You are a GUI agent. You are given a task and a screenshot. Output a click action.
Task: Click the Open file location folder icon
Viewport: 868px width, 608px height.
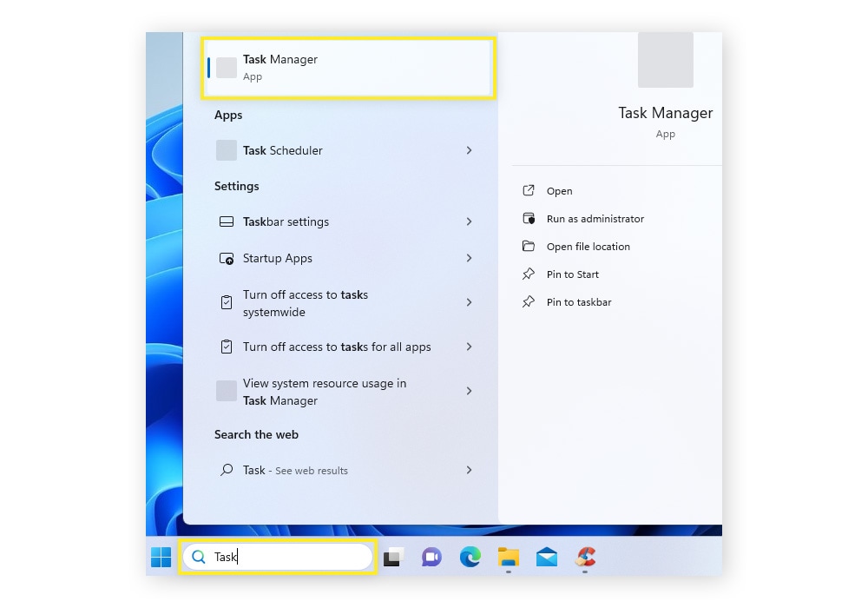529,246
